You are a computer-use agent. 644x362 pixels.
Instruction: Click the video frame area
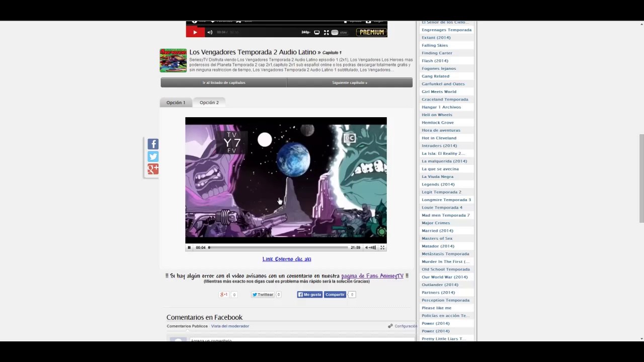coord(286,180)
